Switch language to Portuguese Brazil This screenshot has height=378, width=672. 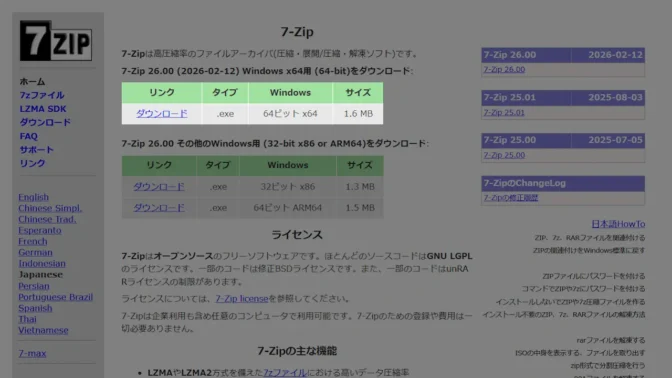[x=55, y=297]
